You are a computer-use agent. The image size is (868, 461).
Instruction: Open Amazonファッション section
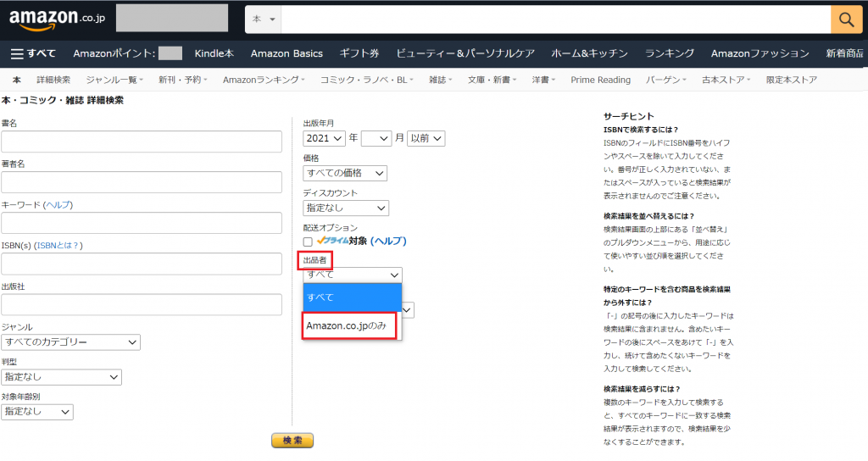(x=760, y=53)
